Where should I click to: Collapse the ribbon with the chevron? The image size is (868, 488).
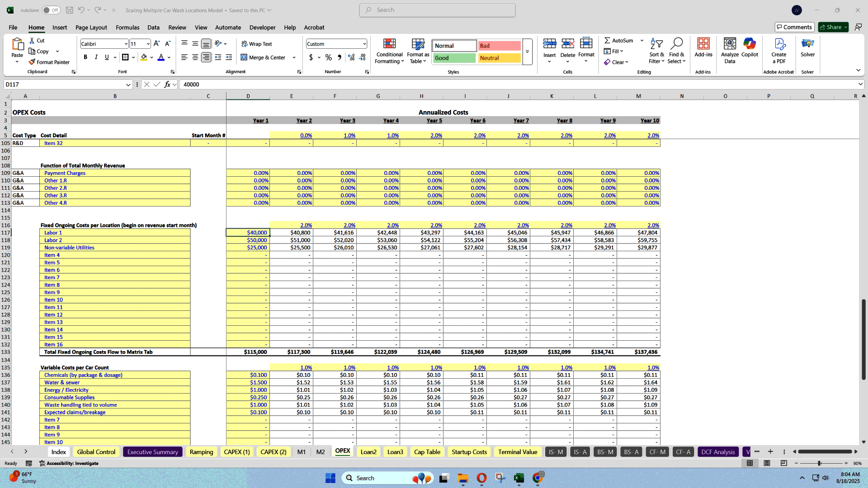(x=858, y=70)
